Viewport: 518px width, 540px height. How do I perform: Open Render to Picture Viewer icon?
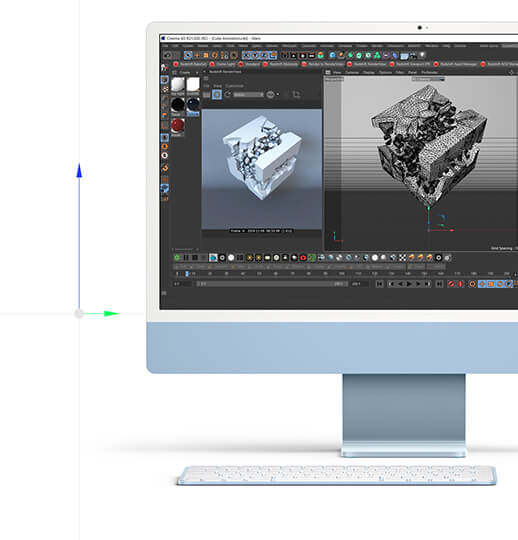[x=293, y=55]
